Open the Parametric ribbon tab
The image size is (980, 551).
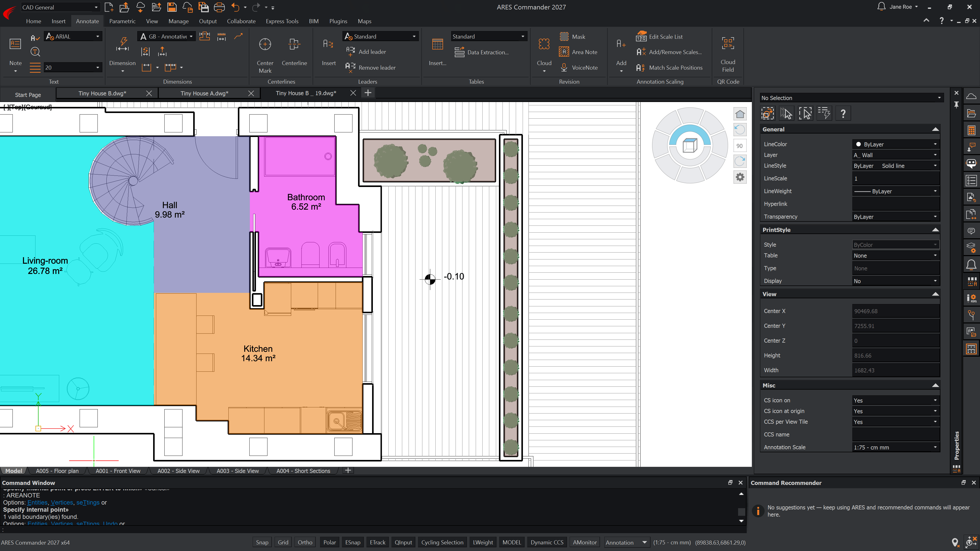(x=122, y=21)
